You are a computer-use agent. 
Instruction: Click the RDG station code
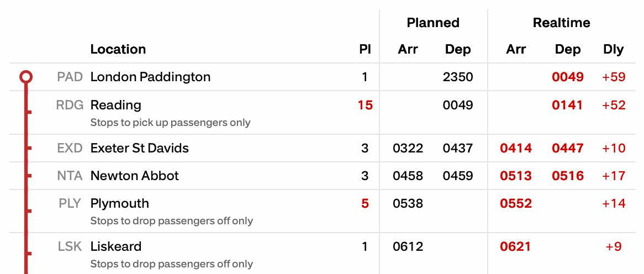click(69, 105)
